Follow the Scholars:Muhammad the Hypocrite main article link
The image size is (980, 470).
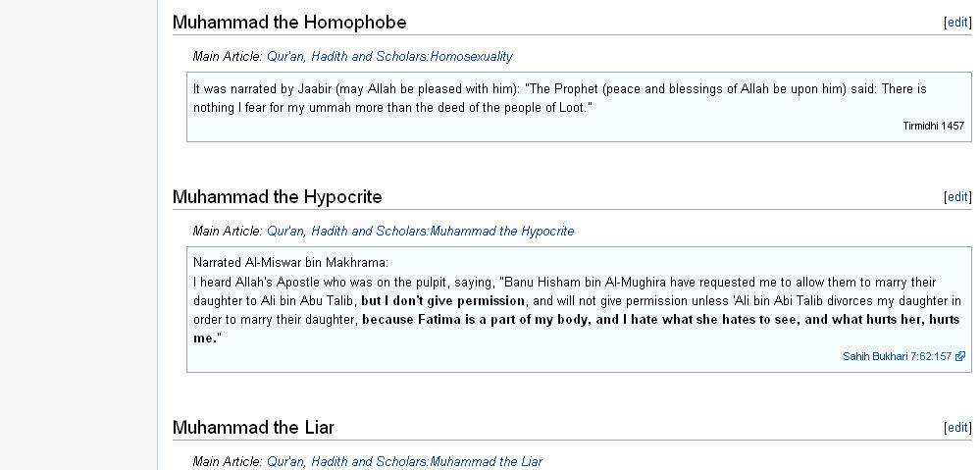coord(420,232)
